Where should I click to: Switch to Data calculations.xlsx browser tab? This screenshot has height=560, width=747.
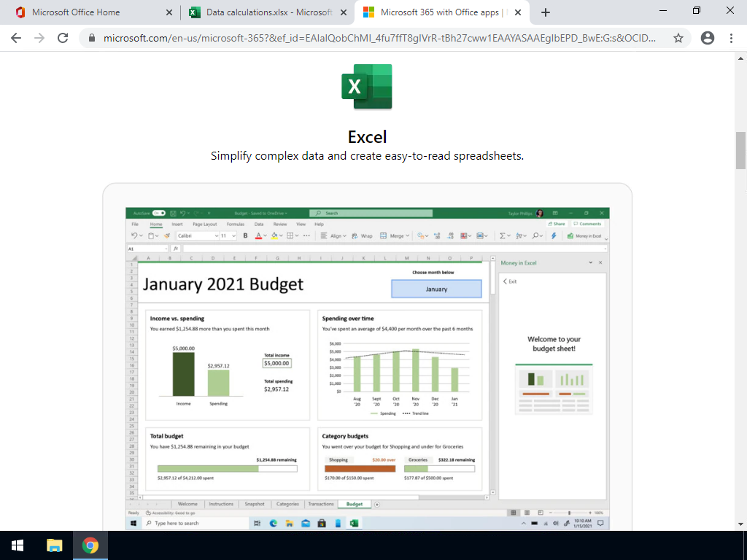point(269,12)
